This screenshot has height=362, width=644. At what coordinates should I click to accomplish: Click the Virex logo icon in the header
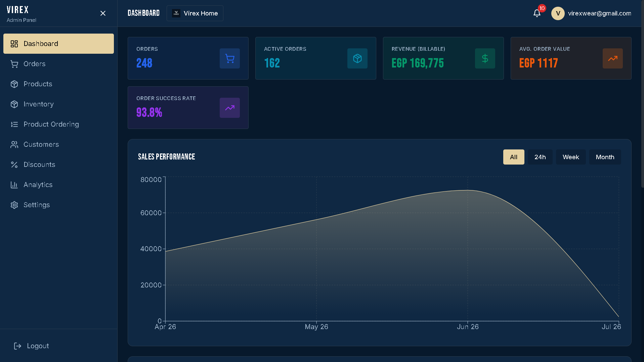(x=176, y=13)
